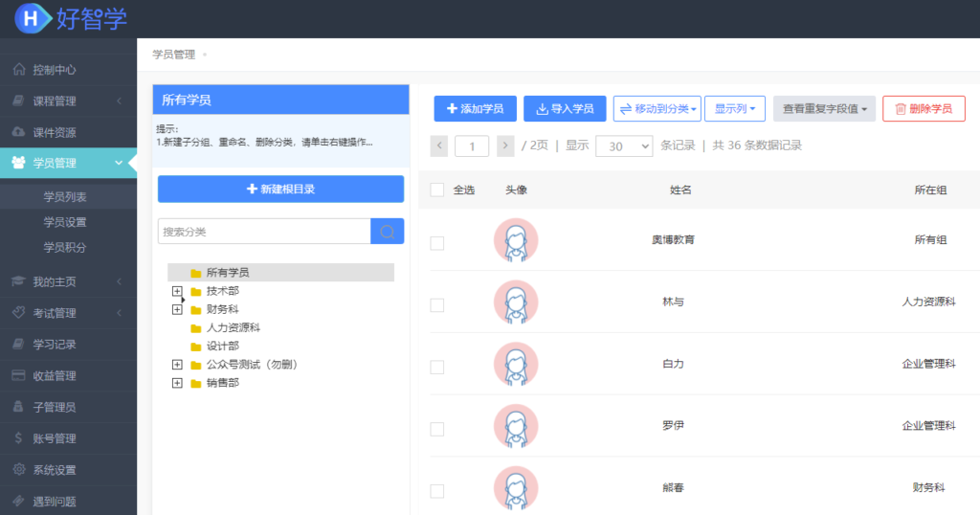Expand the 销售部 tree node
Screen dimensions: 980x515
(177, 383)
